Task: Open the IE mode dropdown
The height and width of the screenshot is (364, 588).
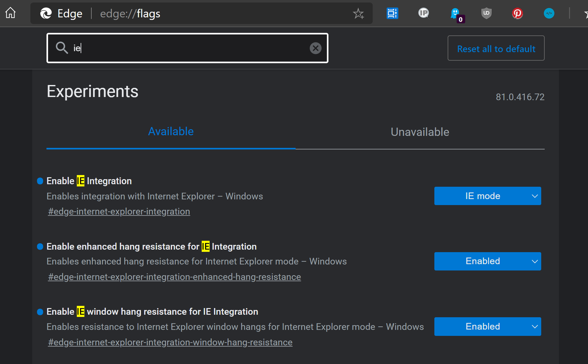Action: [x=487, y=196]
